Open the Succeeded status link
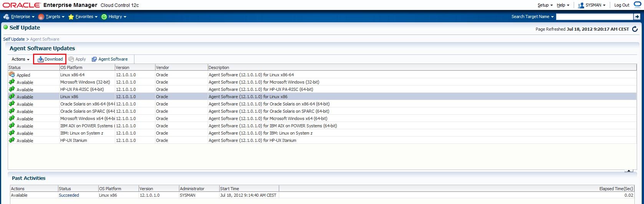 [69, 195]
